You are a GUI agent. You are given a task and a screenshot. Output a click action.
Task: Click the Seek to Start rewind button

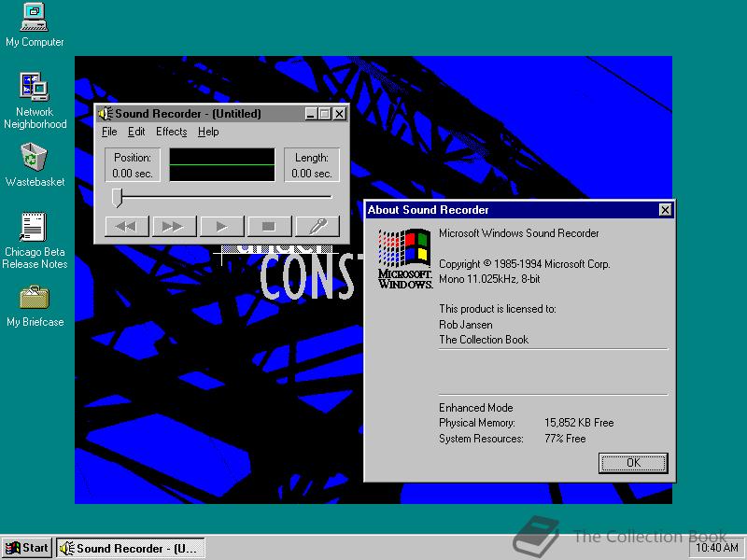(x=127, y=226)
